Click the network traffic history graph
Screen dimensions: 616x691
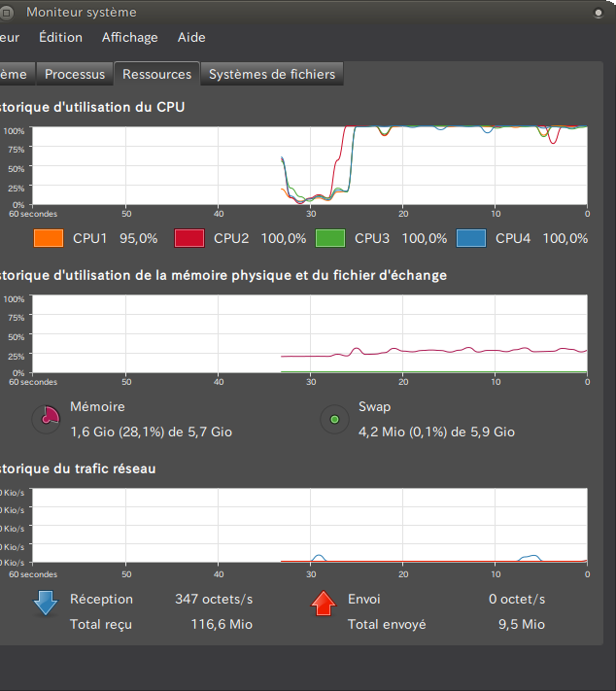(x=309, y=525)
